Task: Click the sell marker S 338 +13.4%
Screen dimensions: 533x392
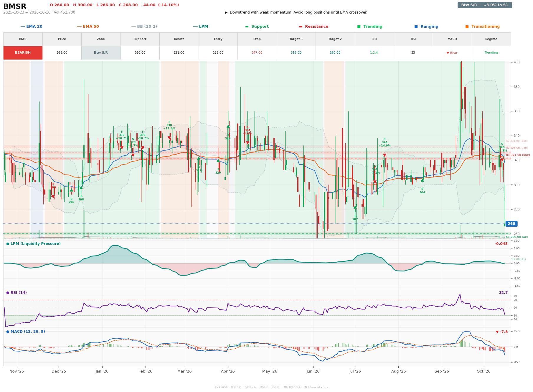Action: [169, 138]
